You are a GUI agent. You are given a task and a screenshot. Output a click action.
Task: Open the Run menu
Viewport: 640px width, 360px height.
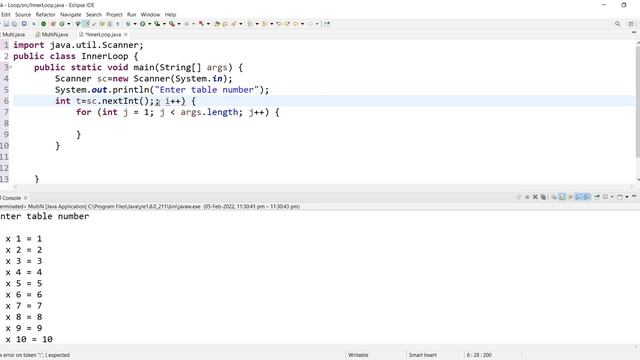point(131,14)
